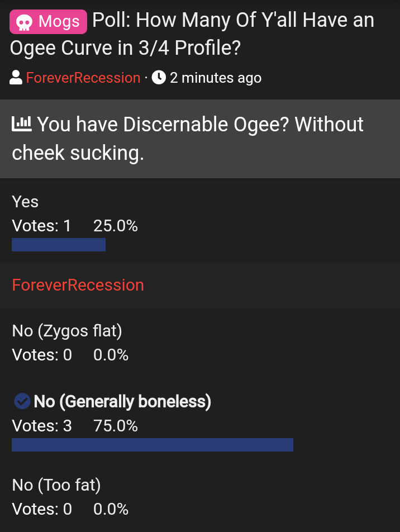Click the skull icon in Mogs tag

(x=23, y=22)
